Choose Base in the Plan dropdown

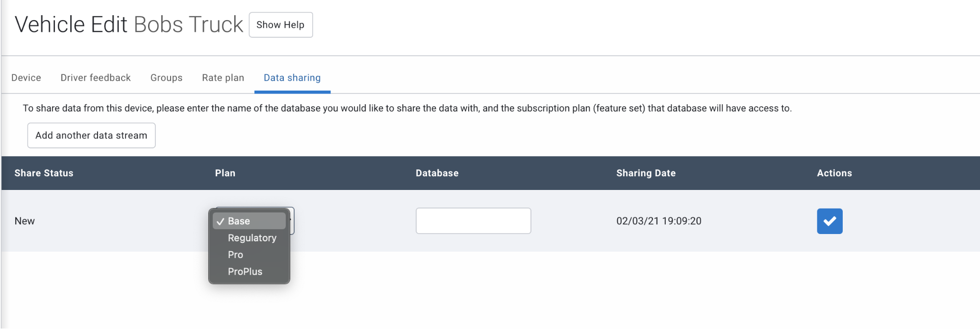coord(239,221)
